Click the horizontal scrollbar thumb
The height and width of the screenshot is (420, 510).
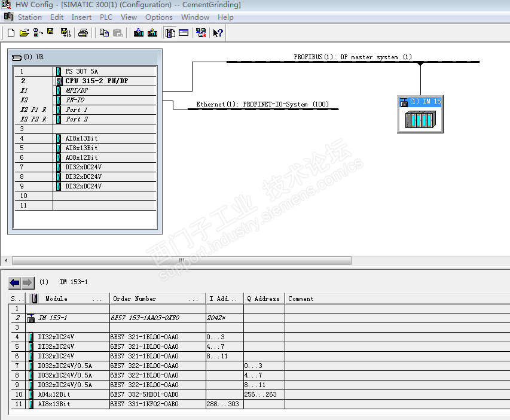182,260
